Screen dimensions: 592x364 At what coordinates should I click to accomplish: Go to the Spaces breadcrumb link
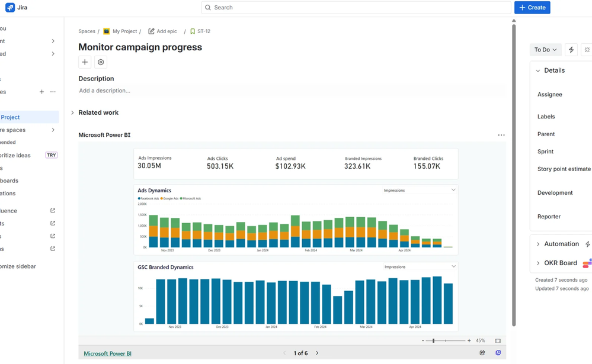coord(87,31)
